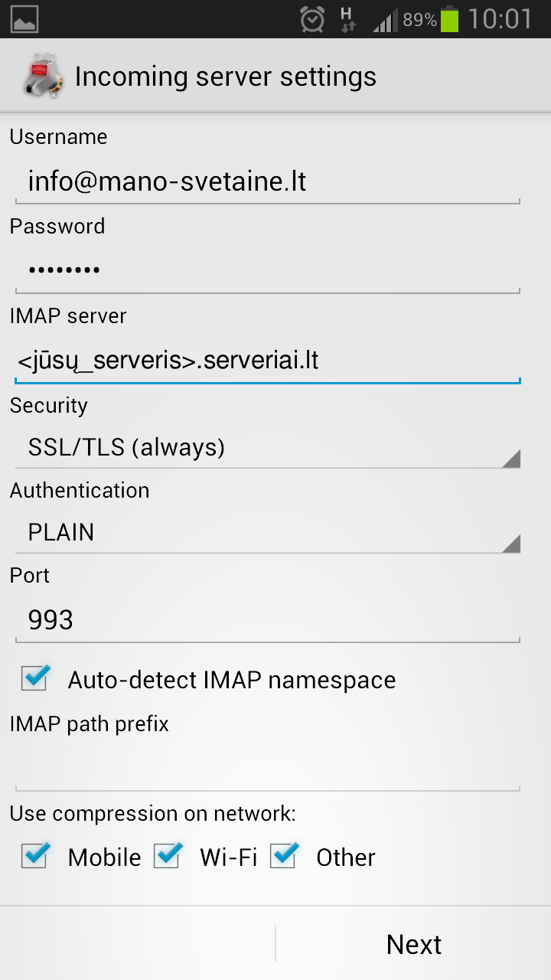
Task: Toggle Auto-detect IMAP namespace checkbox
Action: 35,678
